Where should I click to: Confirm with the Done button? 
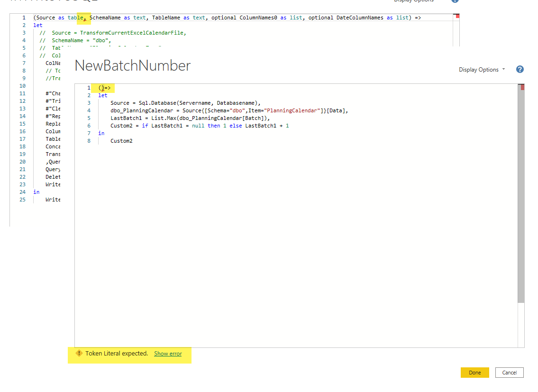[474, 373]
